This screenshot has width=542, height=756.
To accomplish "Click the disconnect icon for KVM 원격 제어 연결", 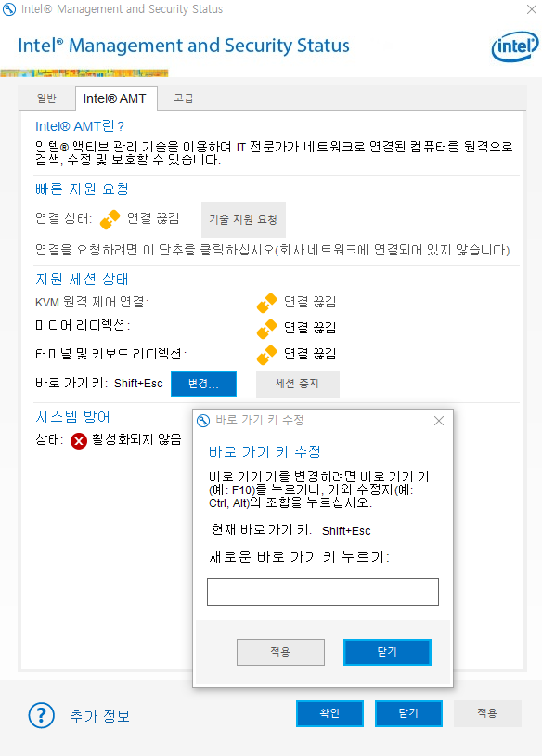I will (x=266, y=301).
